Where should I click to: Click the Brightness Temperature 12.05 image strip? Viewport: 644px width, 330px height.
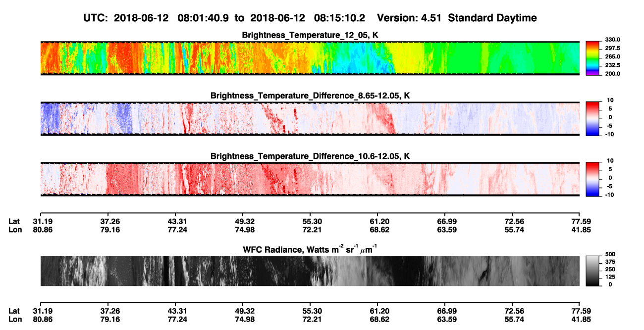click(x=310, y=58)
